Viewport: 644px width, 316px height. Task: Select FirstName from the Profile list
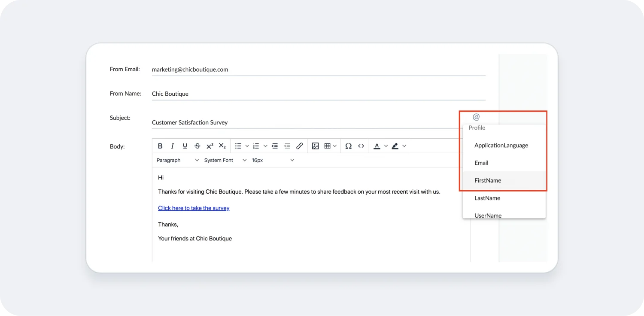(x=488, y=180)
